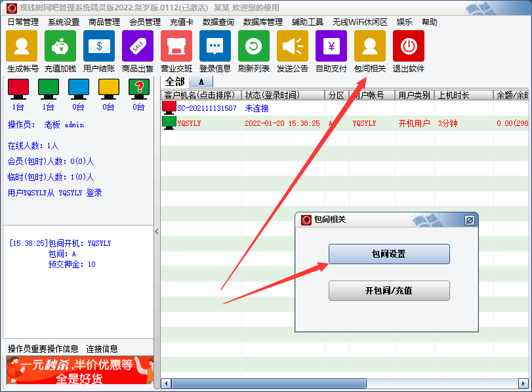Open the 发送公告 announcement icon
This screenshot has height=392, width=532.
coord(293,47)
